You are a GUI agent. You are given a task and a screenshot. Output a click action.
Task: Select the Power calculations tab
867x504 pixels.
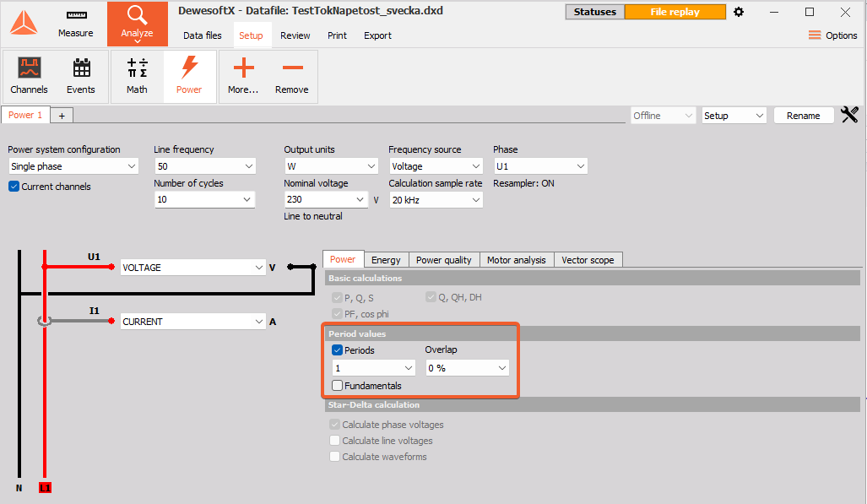coord(343,259)
